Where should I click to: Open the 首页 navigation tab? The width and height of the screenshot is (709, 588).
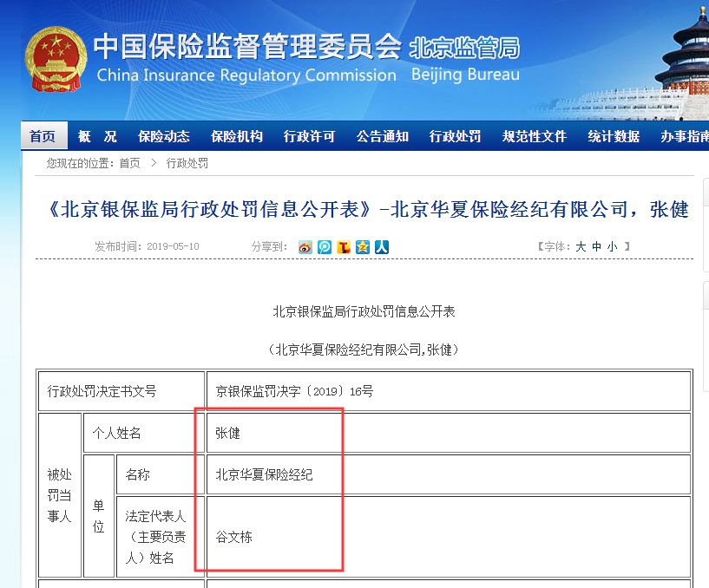tap(44, 135)
